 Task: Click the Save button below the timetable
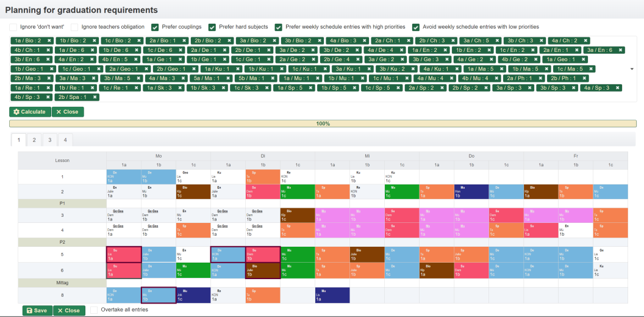[x=37, y=310]
